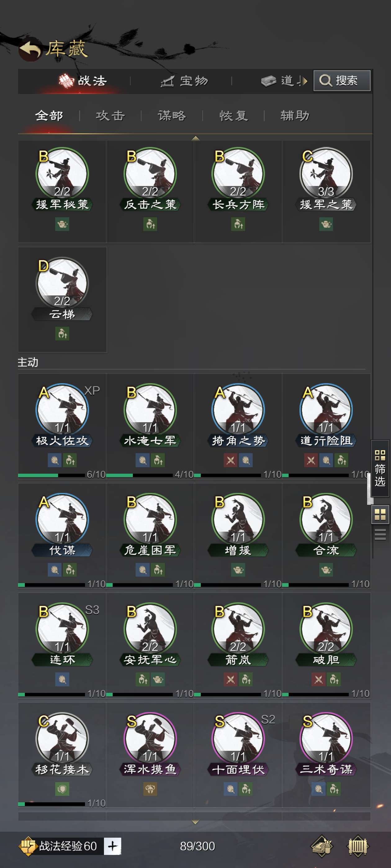Viewport: 391px width, 868px height.
Task: Open the bamboo scroll icon at bottom
Action: tap(357, 846)
